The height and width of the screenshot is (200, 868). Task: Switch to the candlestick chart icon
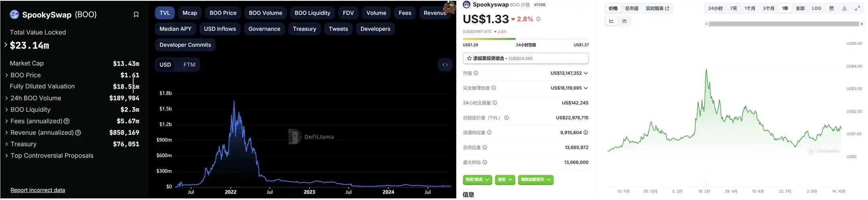[x=624, y=21]
